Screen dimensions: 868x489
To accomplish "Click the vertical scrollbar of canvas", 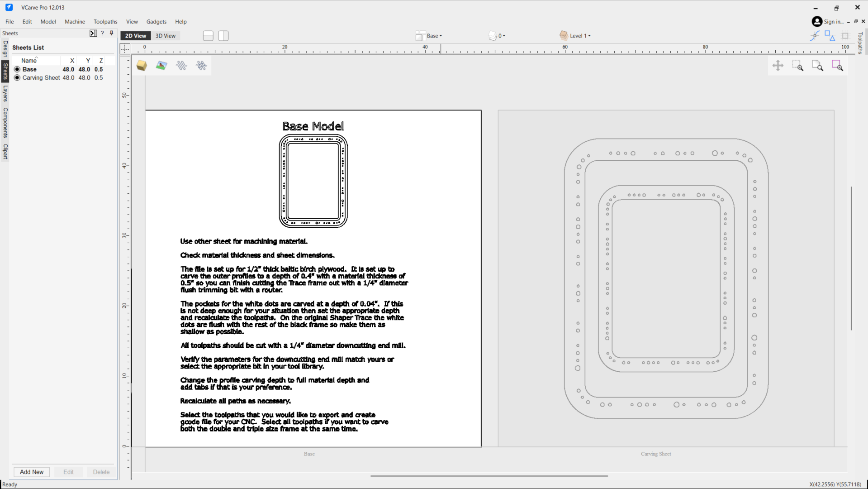I will 851,258.
